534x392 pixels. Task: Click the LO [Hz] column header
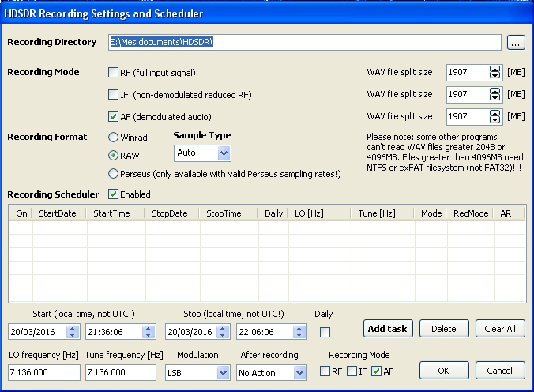click(320, 213)
